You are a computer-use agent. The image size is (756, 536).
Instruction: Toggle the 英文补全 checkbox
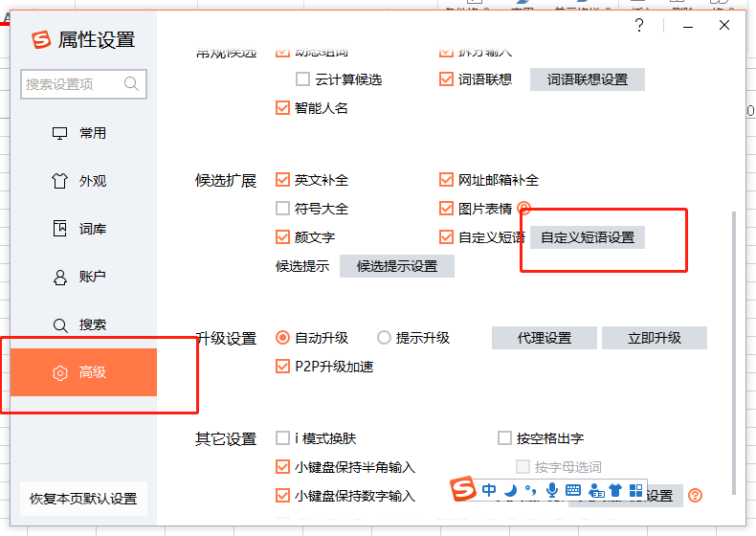pos(282,180)
